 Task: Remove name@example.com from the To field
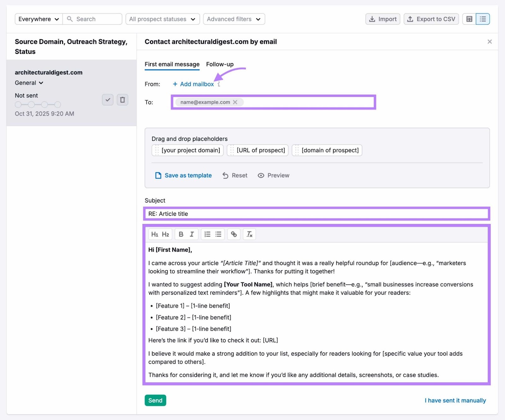point(235,102)
